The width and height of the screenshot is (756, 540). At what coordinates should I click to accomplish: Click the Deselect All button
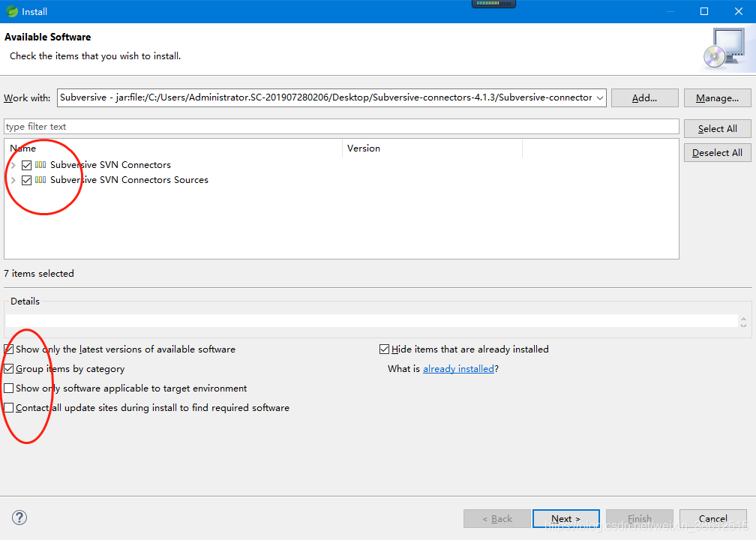point(717,153)
